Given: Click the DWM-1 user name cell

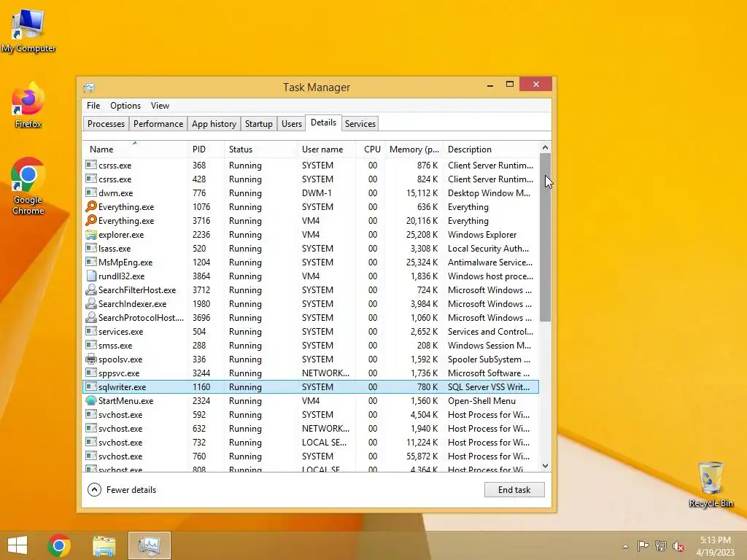Looking at the screenshot, I should (x=317, y=192).
